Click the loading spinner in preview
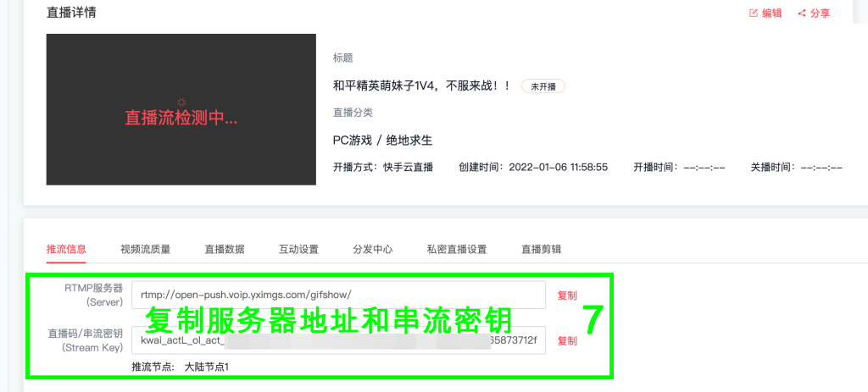Screen dimensions: 868x392 181,102
